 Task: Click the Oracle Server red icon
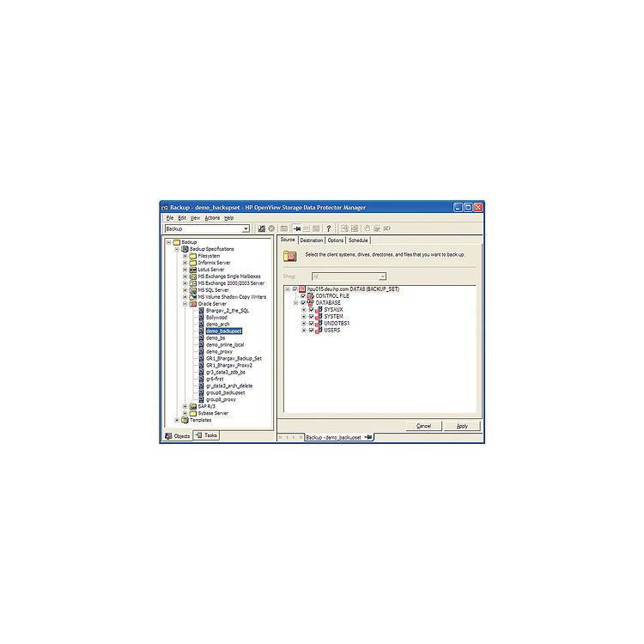[193, 304]
